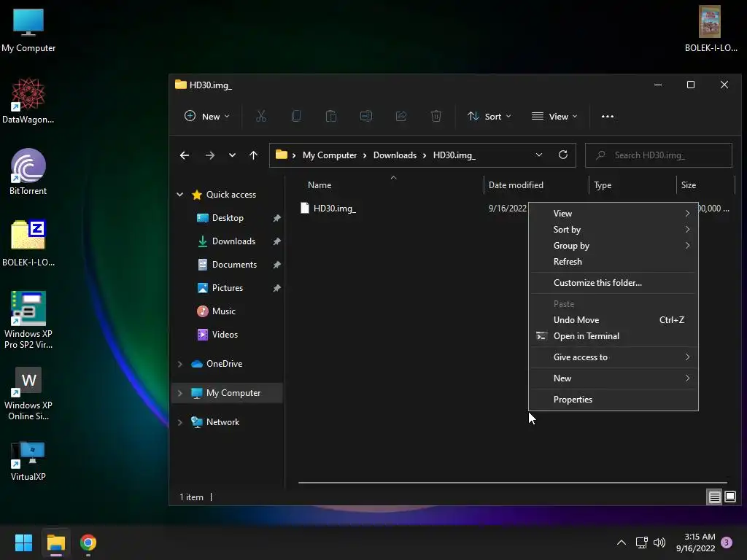Open Sort by submenu in context menu
747x560 pixels.
tap(613, 230)
